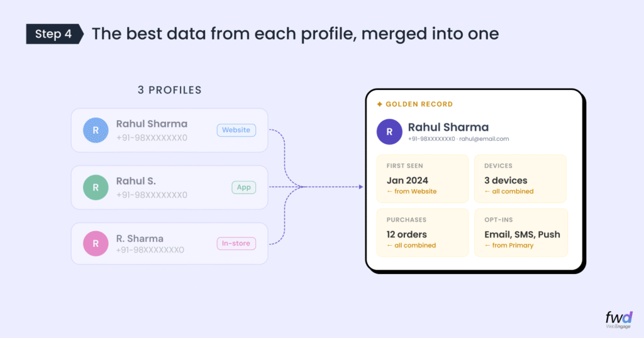The image size is (644, 338).
Task: Select the Opt-ins Email, SMS, Push card
Action: 521,232
